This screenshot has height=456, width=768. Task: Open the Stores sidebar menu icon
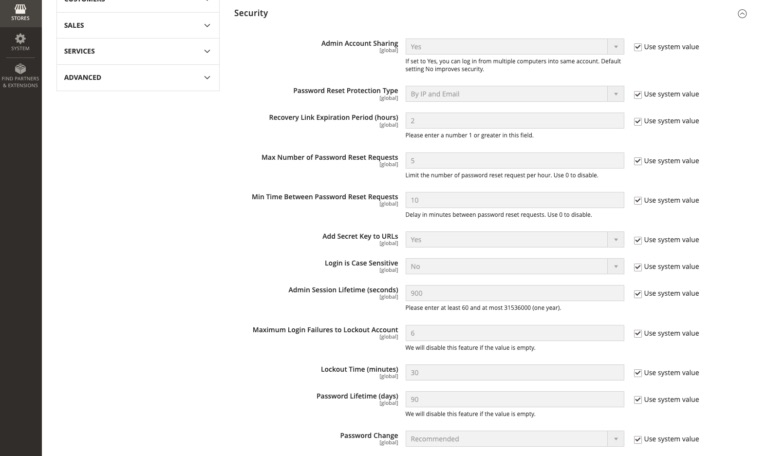point(20,9)
